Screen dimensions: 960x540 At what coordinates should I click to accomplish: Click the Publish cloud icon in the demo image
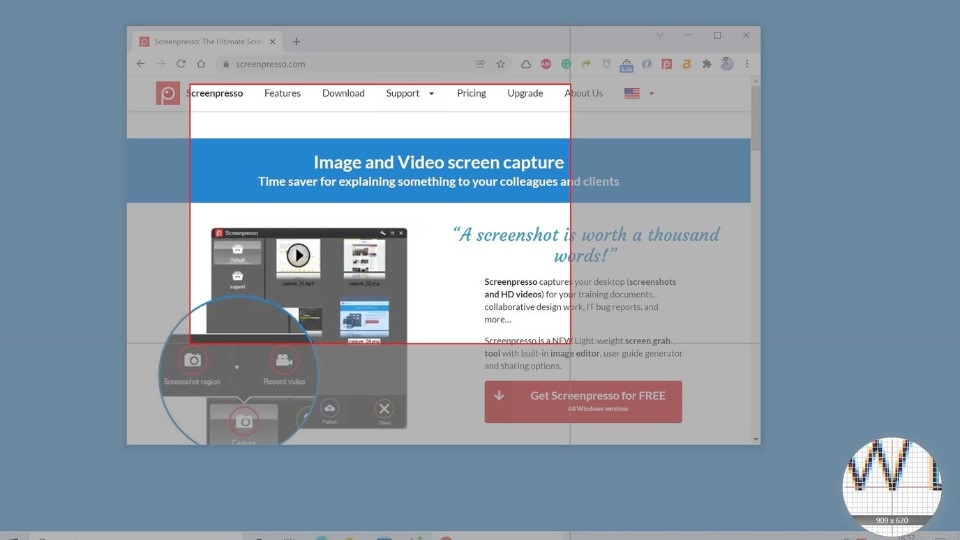329,408
